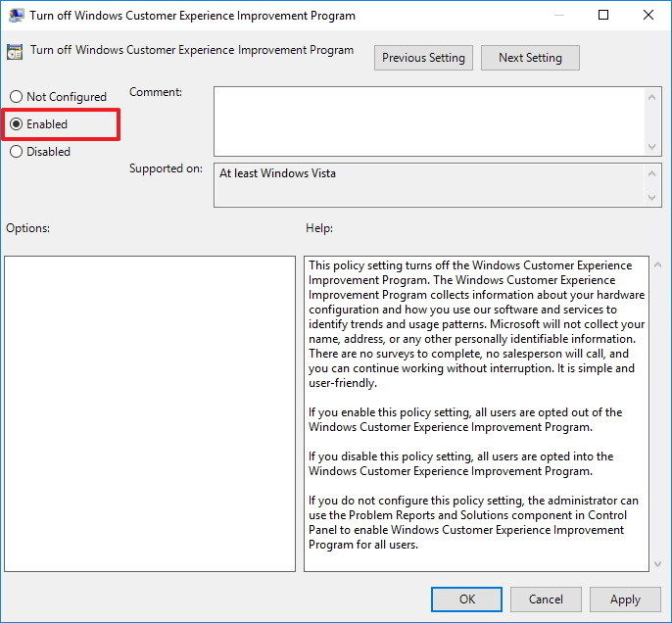
Task: Click the Apply button
Action: coord(625,599)
